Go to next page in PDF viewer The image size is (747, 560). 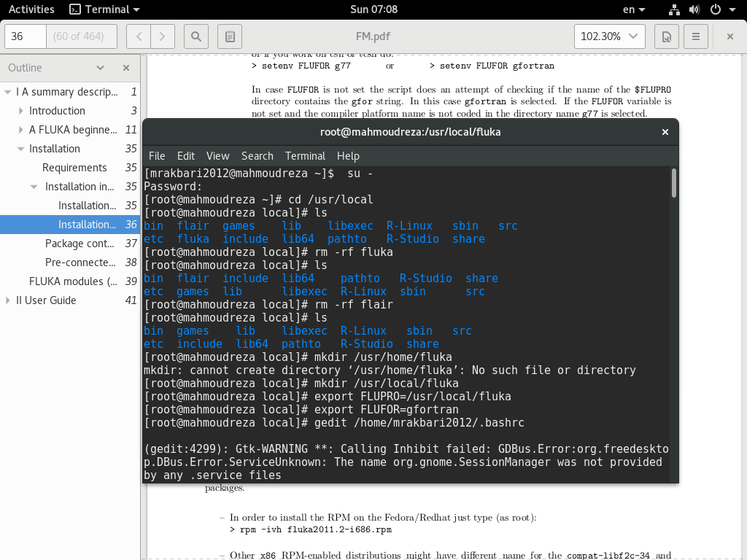pos(163,36)
